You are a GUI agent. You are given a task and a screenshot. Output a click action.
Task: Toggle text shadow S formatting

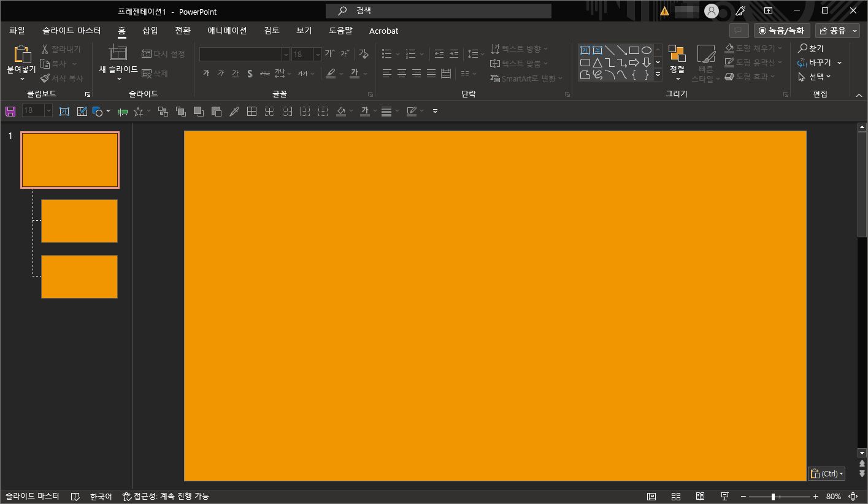pyautogui.click(x=250, y=74)
